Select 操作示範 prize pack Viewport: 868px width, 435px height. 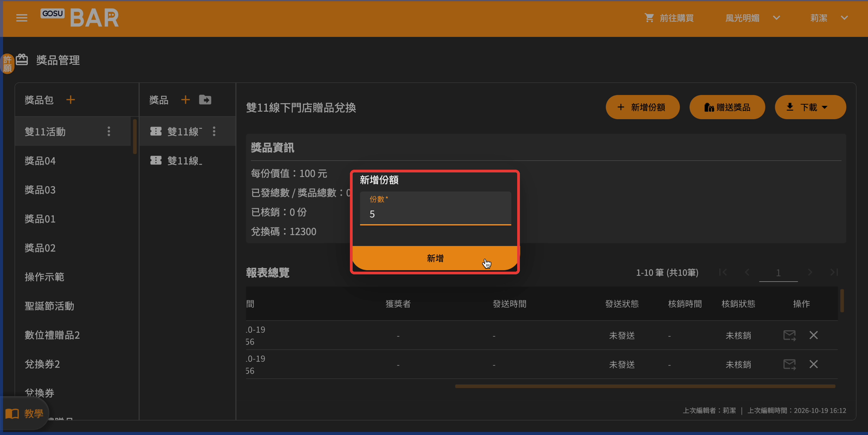(x=74, y=277)
